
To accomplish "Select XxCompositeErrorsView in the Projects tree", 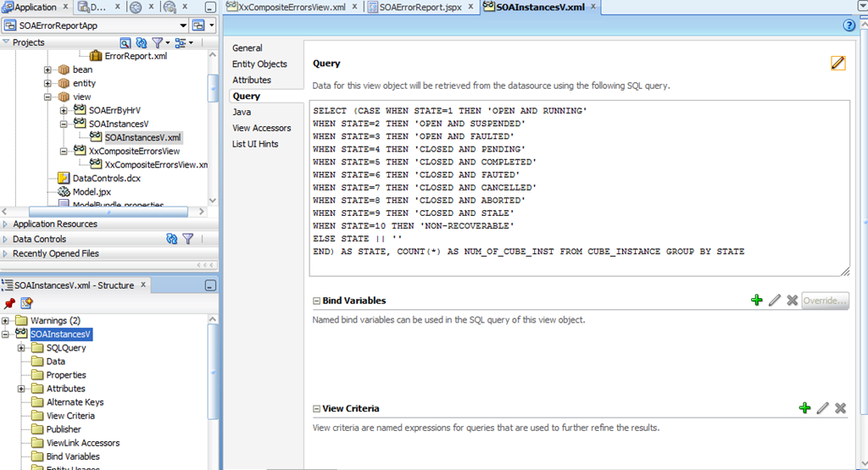I will tap(135, 151).
